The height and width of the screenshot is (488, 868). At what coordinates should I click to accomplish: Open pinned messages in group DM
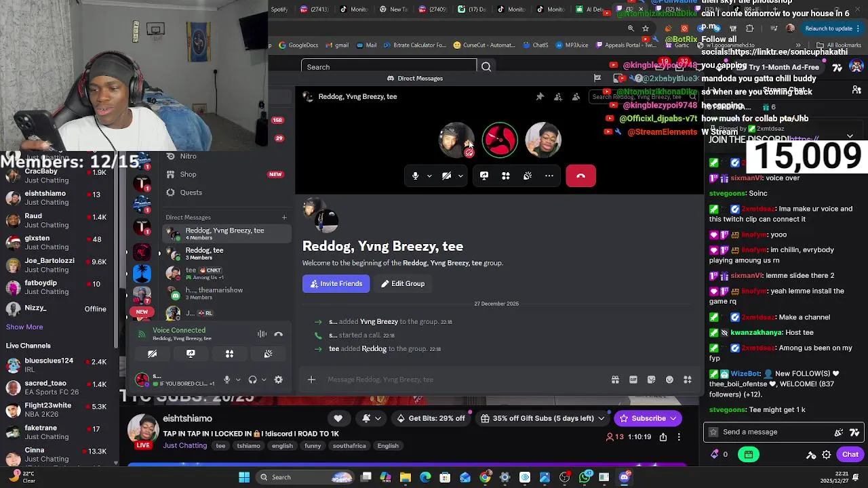point(540,97)
